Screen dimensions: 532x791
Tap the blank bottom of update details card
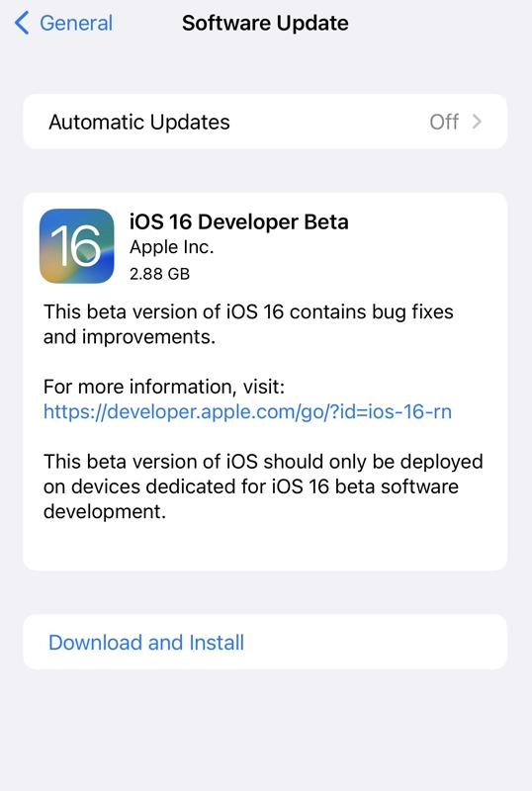point(265,548)
